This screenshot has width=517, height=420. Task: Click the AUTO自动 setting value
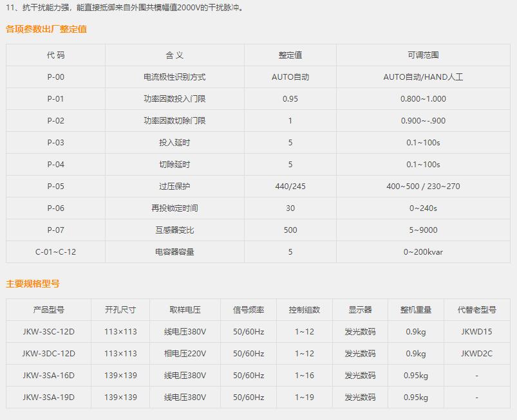tap(290, 77)
